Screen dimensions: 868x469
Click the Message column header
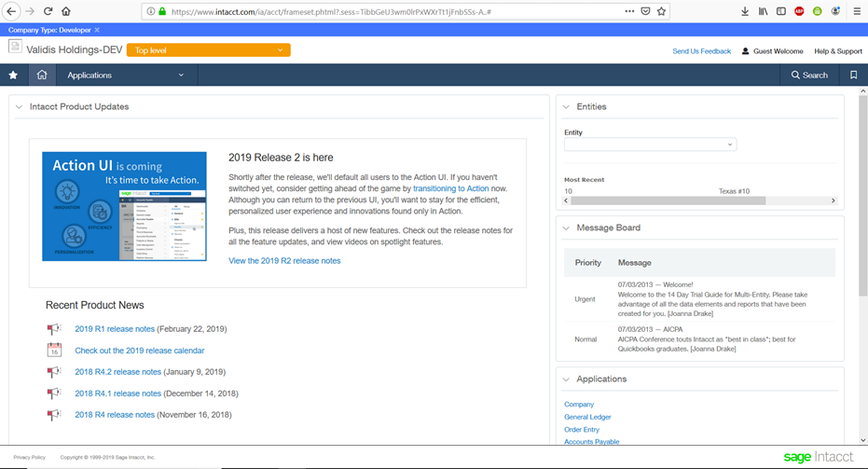[x=634, y=262]
